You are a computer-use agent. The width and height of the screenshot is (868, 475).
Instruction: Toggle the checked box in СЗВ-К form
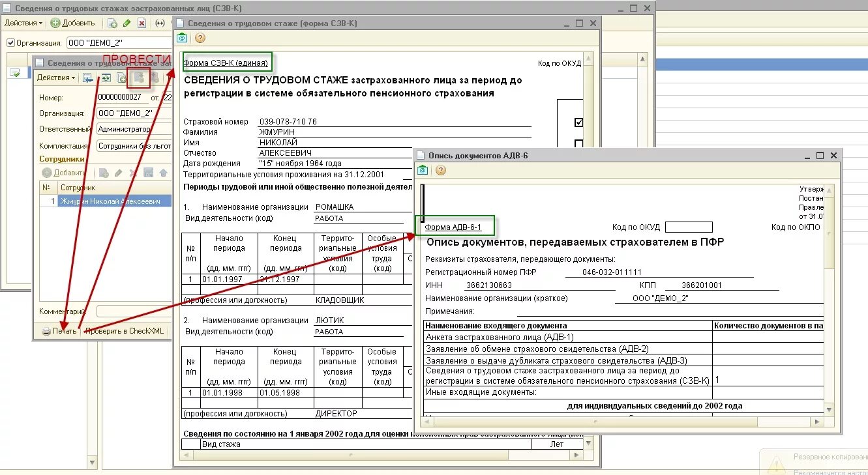point(578,122)
